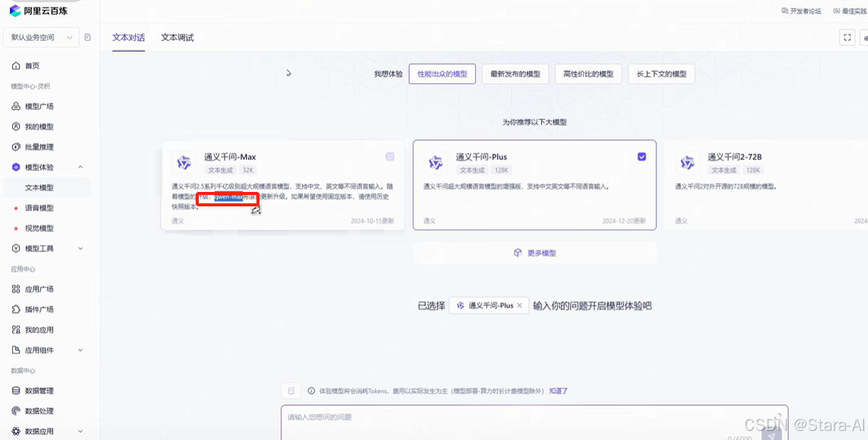Click the 首页 home icon
The width and height of the screenshot is (868, 440).
click(x=16, y=65)
